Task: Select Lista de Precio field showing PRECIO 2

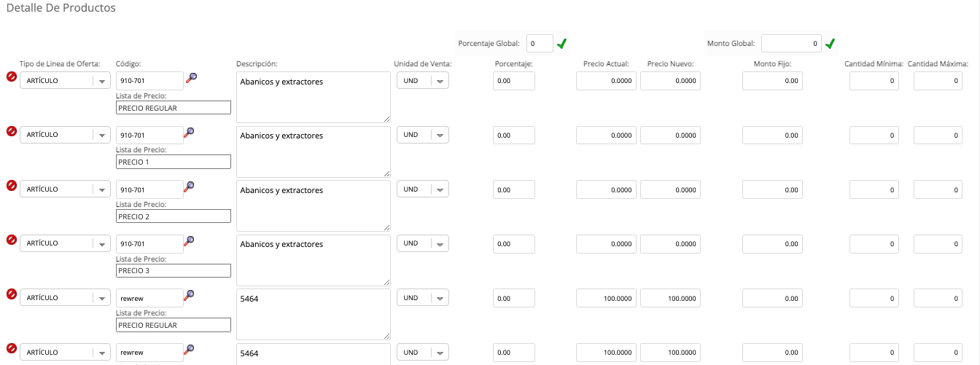Action: click(x=174, y=216)
